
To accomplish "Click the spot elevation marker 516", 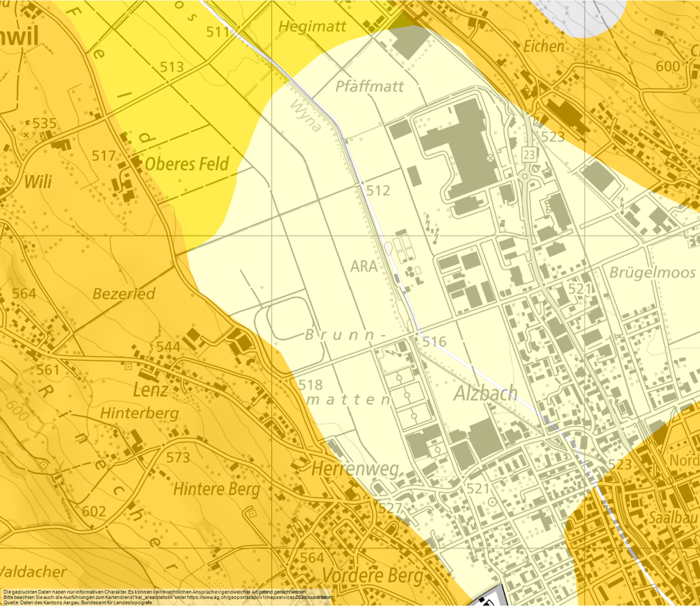I will [435, 342].
